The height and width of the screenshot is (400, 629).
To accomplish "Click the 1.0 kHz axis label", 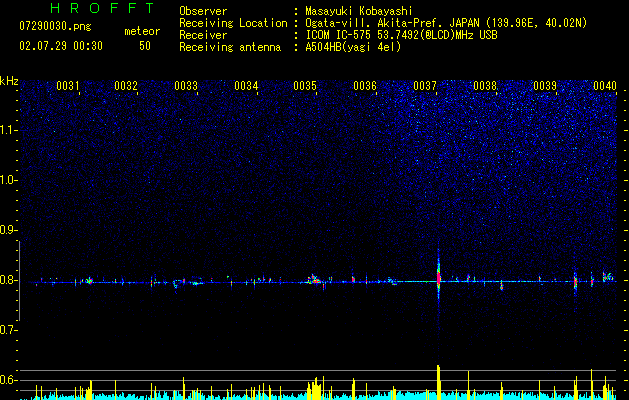I will pos(9,180).
